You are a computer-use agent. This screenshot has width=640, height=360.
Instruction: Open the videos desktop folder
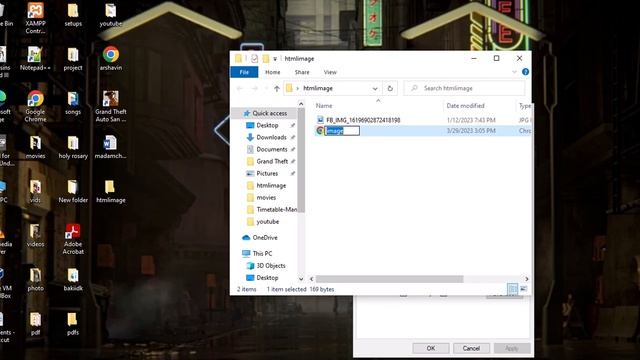point(36,235)
